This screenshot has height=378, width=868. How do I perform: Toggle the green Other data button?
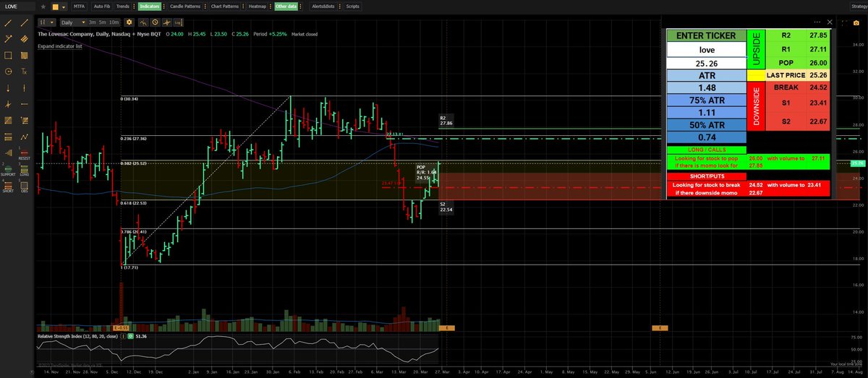click(x=286, y=7)
